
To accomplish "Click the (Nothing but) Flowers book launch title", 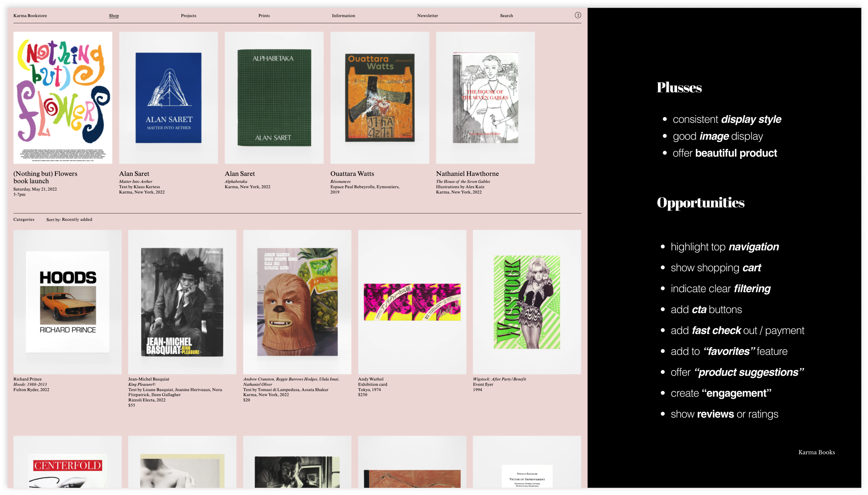I will pyautogui.click(x=45, y=177).
